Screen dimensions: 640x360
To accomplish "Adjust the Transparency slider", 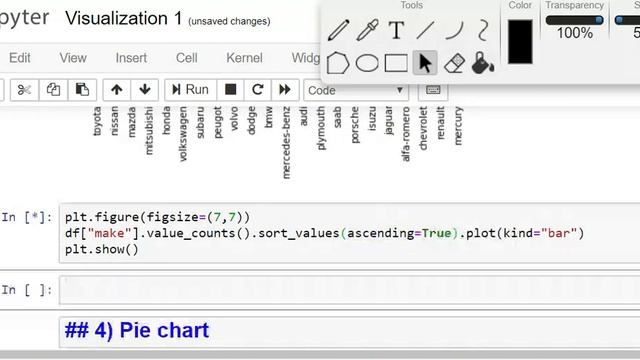I will pyautogui.click(x=574, y=20).
